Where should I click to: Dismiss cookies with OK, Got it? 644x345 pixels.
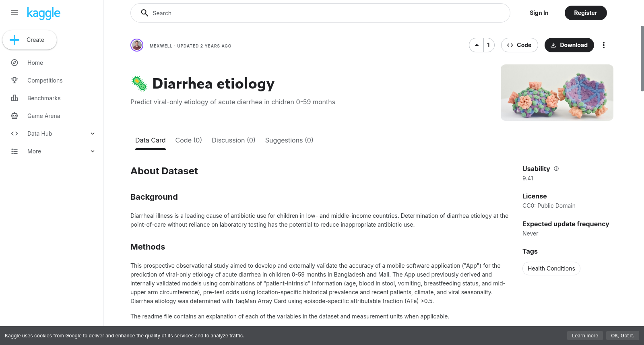622,335
